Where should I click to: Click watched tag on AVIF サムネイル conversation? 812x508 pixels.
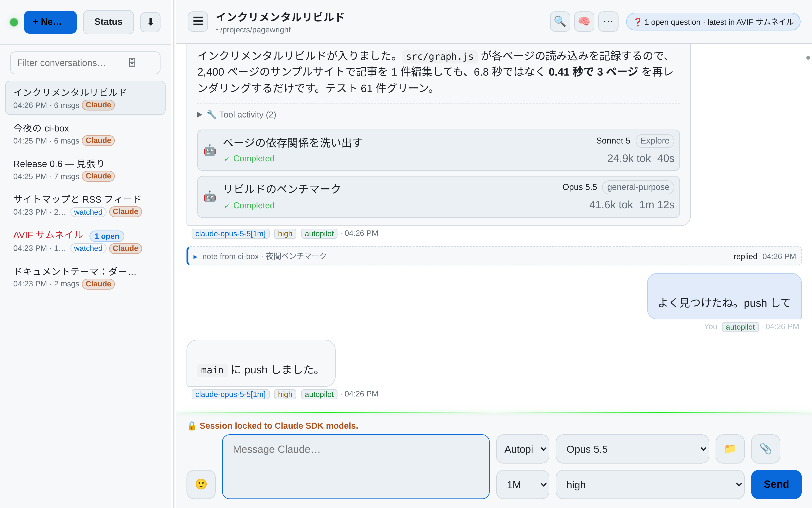coord(88,248)
